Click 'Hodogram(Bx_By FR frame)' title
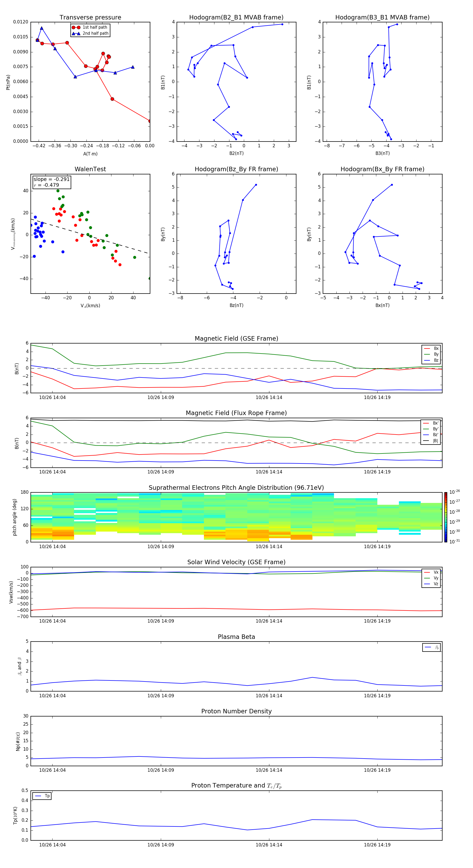Viewport: 473px width, 868px height. [382, 169]
